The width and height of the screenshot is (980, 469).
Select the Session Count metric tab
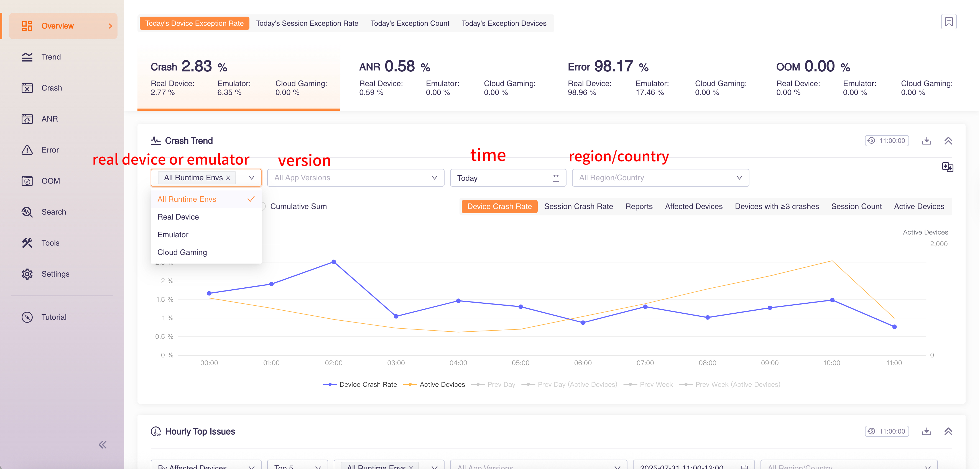[856, 207]
